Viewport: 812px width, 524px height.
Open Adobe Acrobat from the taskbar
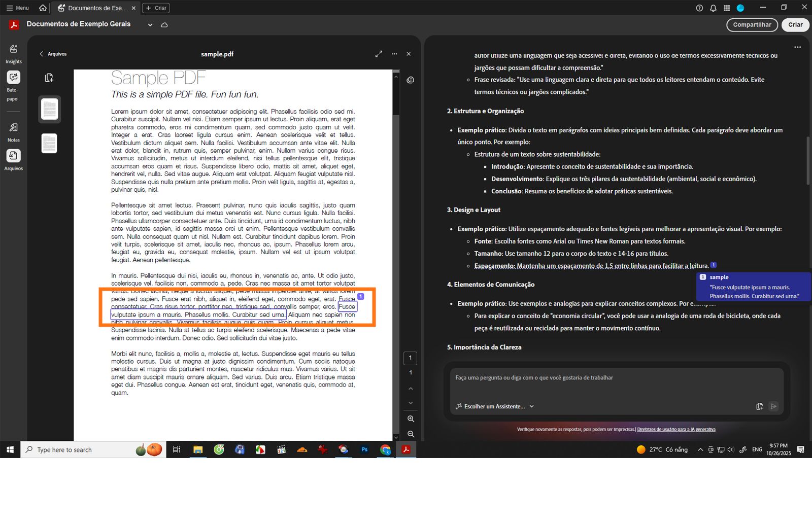[x=405, y=449]
